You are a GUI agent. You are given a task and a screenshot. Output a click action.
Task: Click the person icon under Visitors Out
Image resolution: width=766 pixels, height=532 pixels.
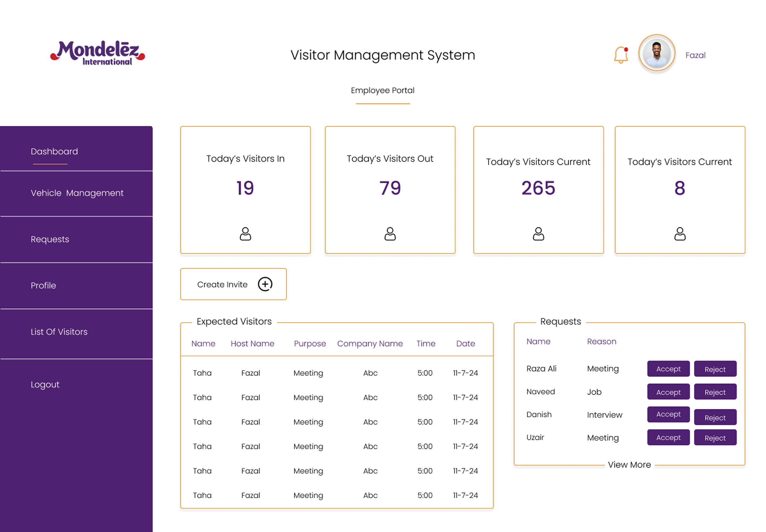pyautogui.click(x=390, y=234)
